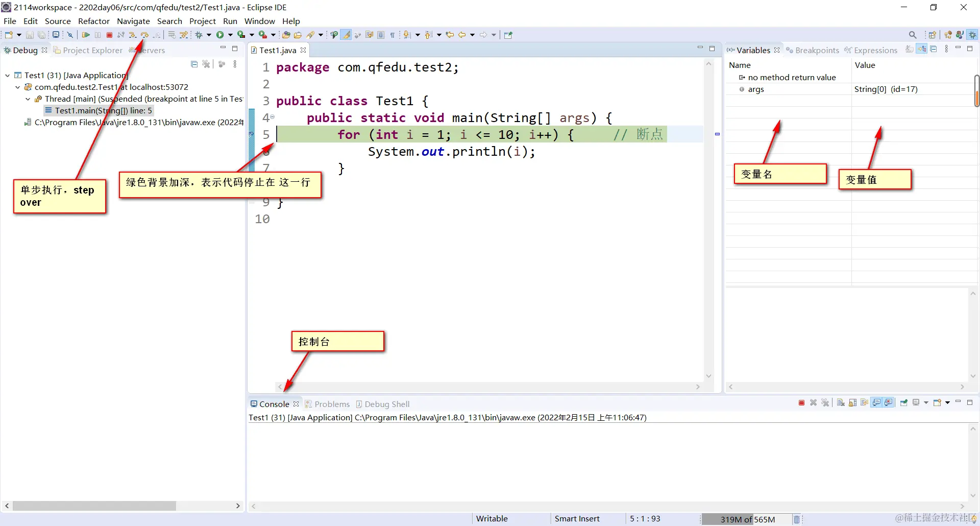Screen dimensions: 980x526
Task: Click the Disconnect debug icon
Action: coord(121,35)
